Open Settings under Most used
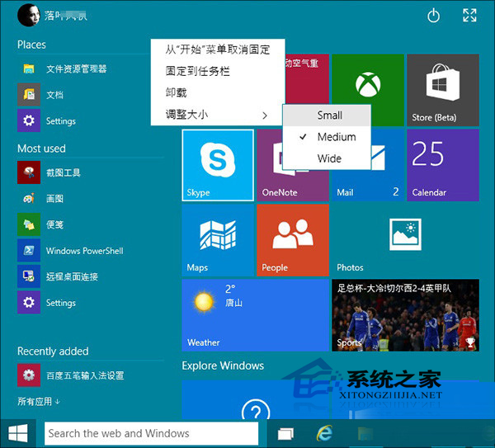 tap(90, 303)
